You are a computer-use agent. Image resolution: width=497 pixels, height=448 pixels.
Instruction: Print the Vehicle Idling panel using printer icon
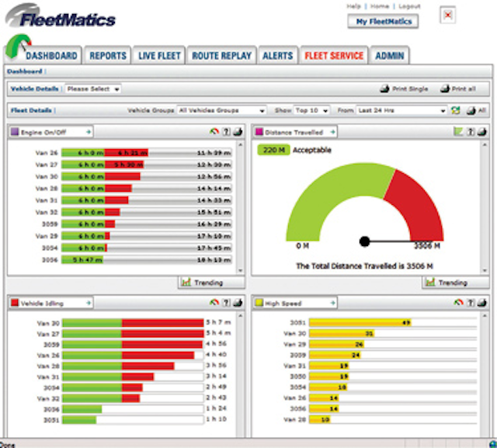[238, 303]
